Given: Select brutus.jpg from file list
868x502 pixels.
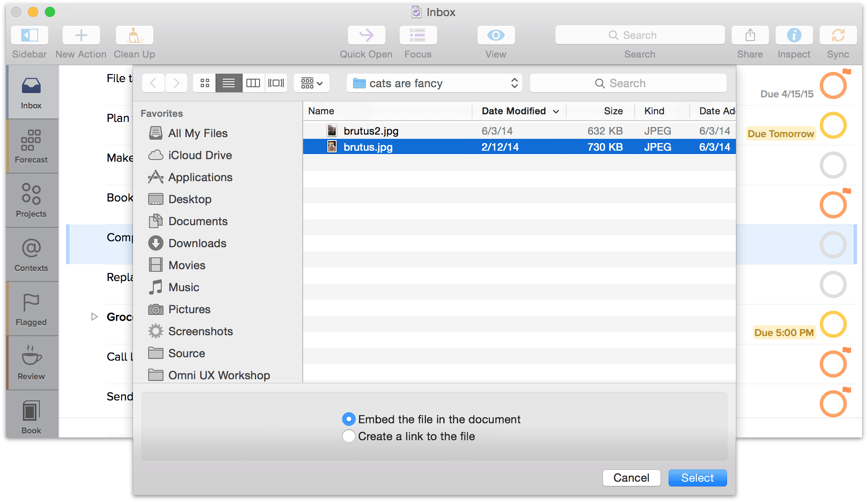Looking at the screenshot, I should [366, 146].
